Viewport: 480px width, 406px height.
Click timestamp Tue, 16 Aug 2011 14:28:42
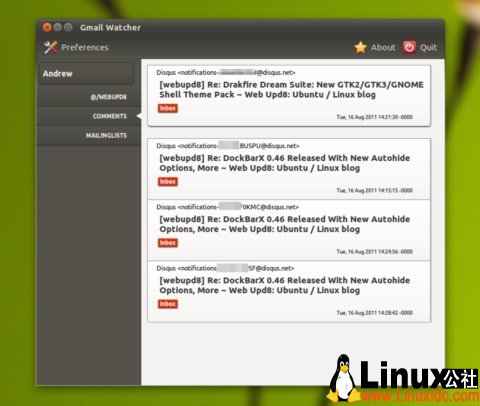(375, 313)
